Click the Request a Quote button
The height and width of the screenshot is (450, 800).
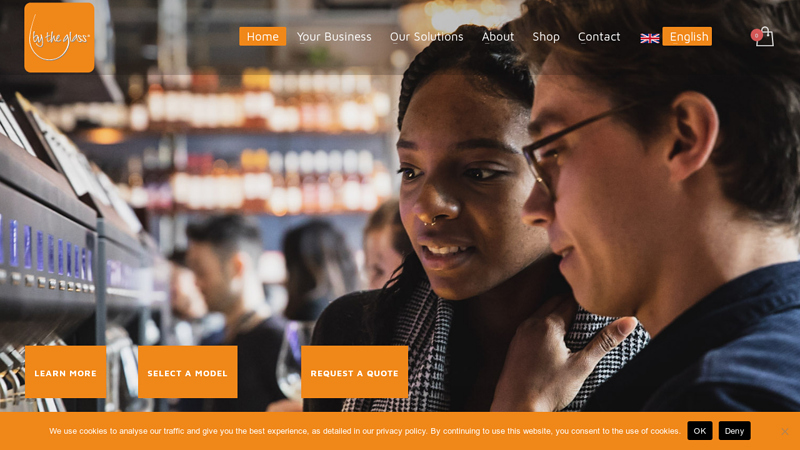(x=355, y=372)
